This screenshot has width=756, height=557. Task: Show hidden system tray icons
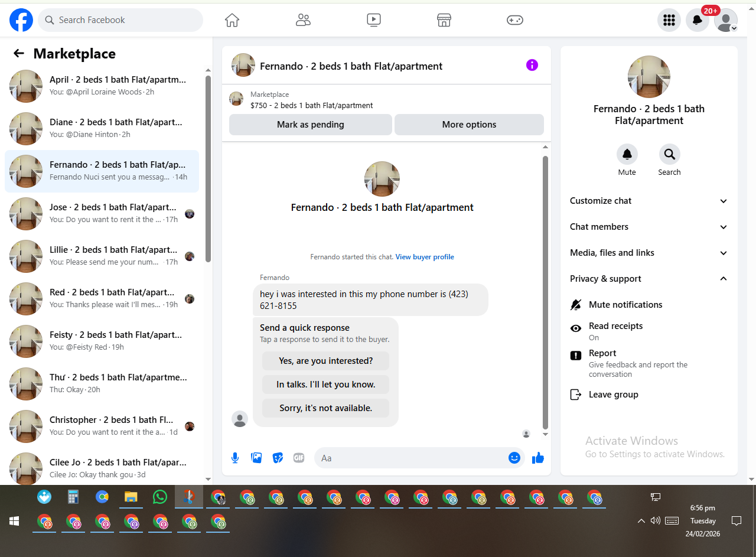click(641, 521)
